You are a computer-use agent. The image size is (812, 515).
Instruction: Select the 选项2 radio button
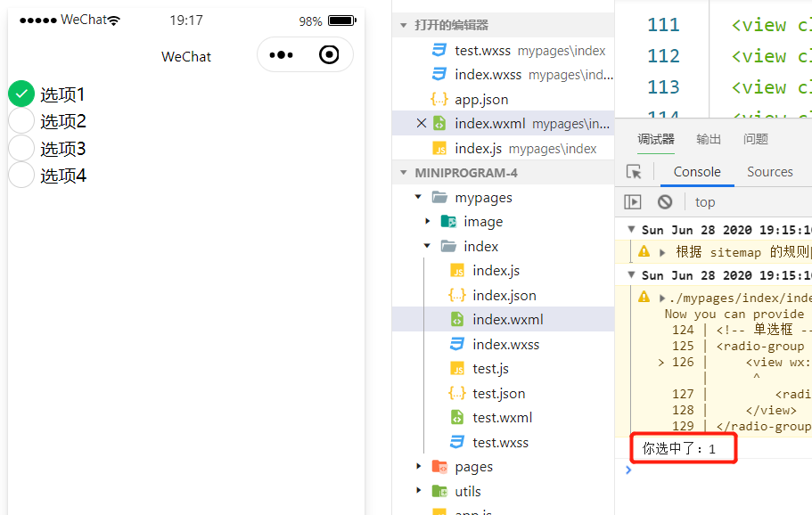tap(21, 121)
